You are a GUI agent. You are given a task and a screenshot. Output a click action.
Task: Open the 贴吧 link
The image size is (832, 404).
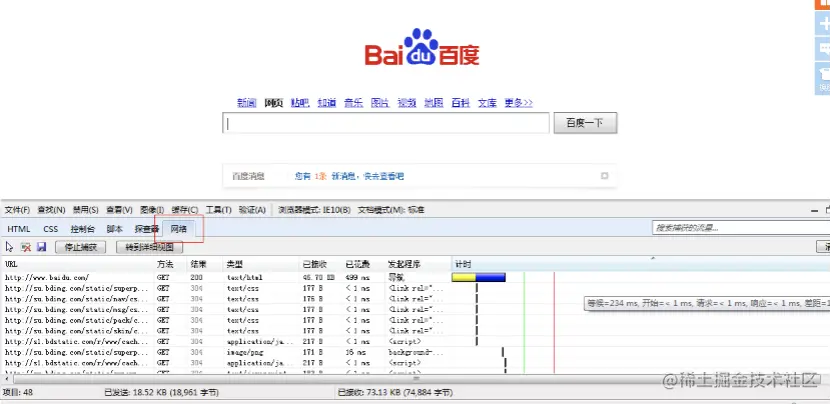click(300, 103)
